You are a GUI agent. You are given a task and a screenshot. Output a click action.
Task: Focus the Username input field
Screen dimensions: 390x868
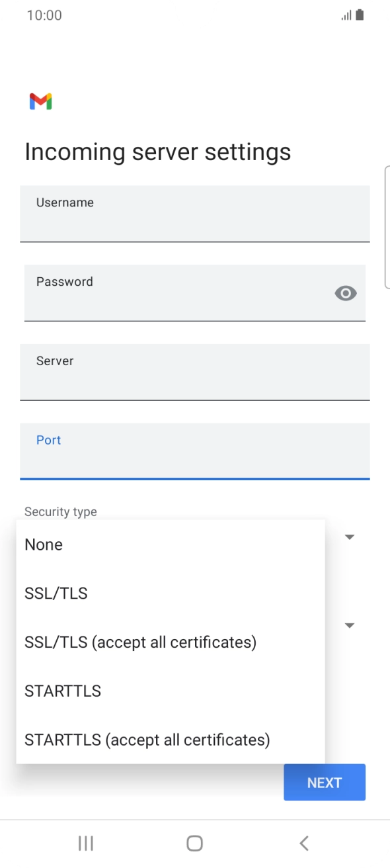point(195,214)
